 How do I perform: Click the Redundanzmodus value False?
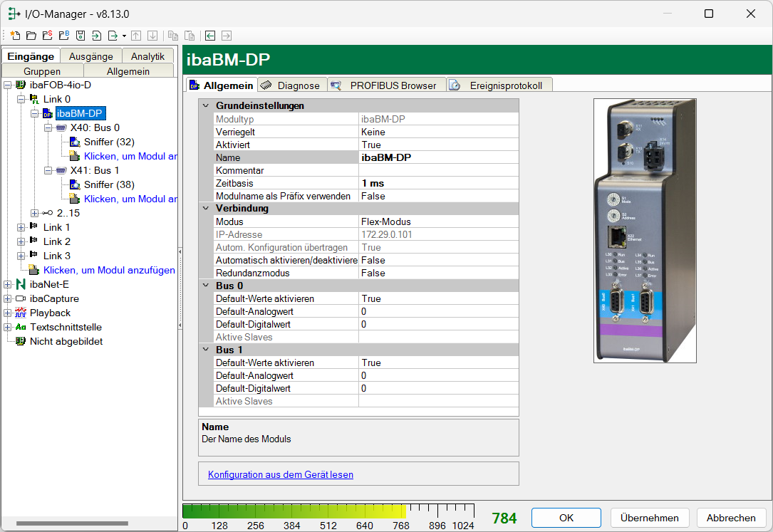(439, 273)
